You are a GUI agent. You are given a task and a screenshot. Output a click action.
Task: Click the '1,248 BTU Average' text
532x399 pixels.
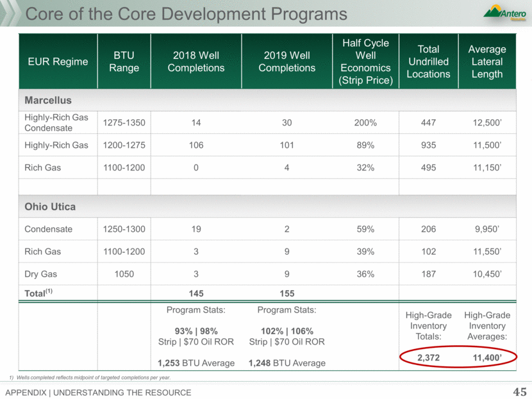pyautogui.click(x=287, y=363)
